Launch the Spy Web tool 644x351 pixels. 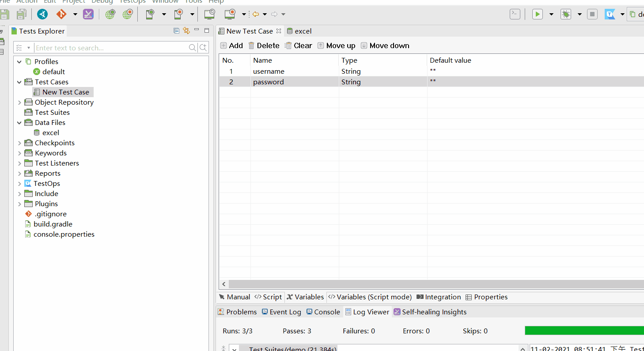(110, 14)
